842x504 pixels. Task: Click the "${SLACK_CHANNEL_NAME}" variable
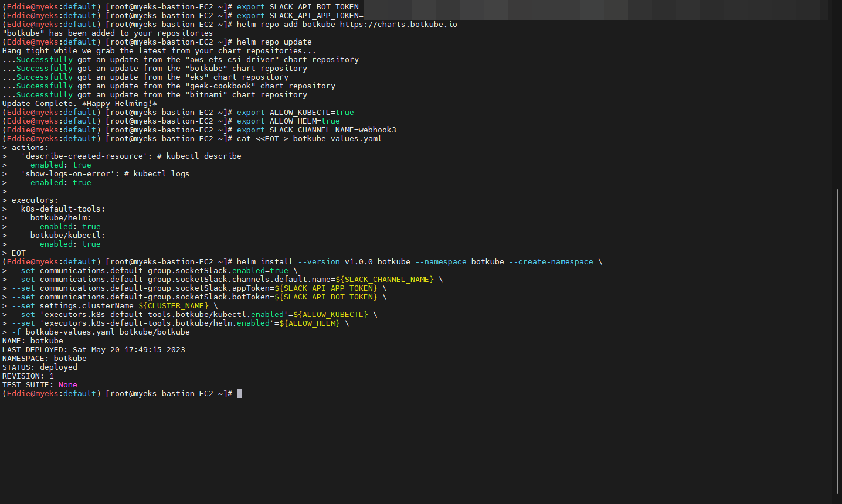pyautogui.click(x=385, y=280)
